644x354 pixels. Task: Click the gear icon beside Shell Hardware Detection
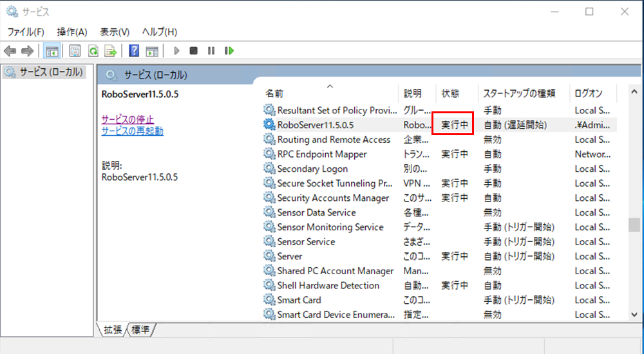(269, 285)
